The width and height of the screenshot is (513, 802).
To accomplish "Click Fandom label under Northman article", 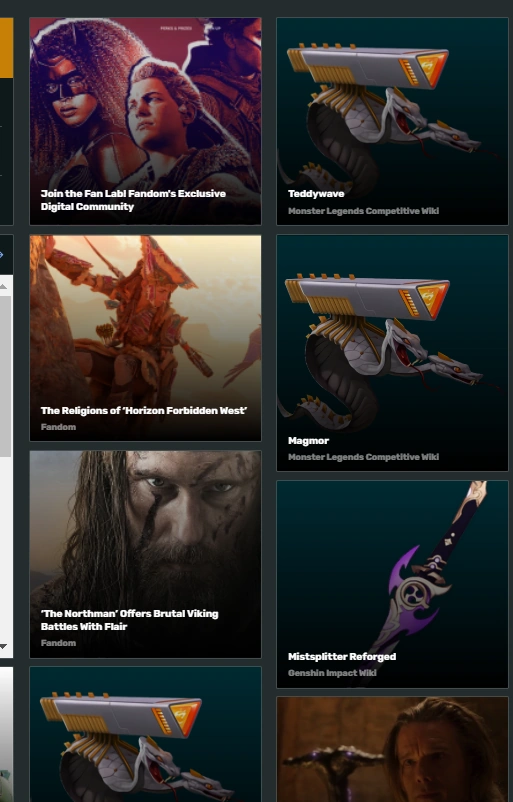I will (58, 643).
